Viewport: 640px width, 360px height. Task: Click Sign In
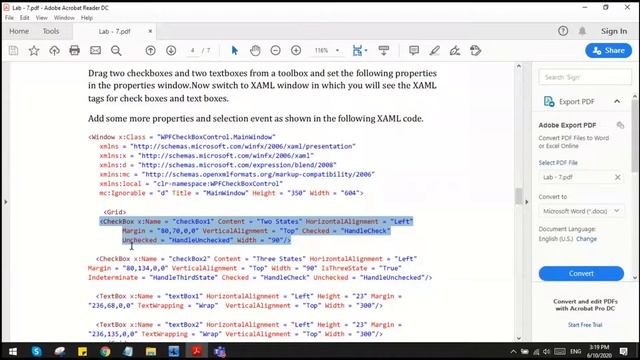coord(614,31)
